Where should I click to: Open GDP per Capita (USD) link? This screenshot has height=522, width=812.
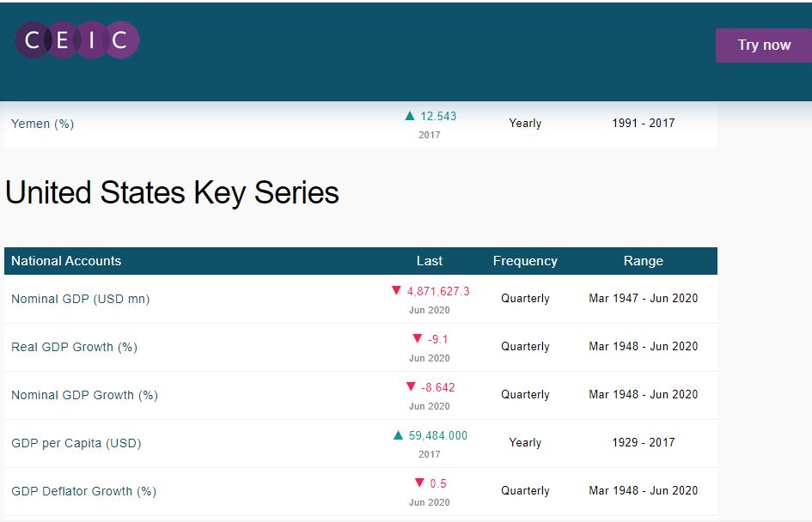pyautogui.click(x=76, y=443)
